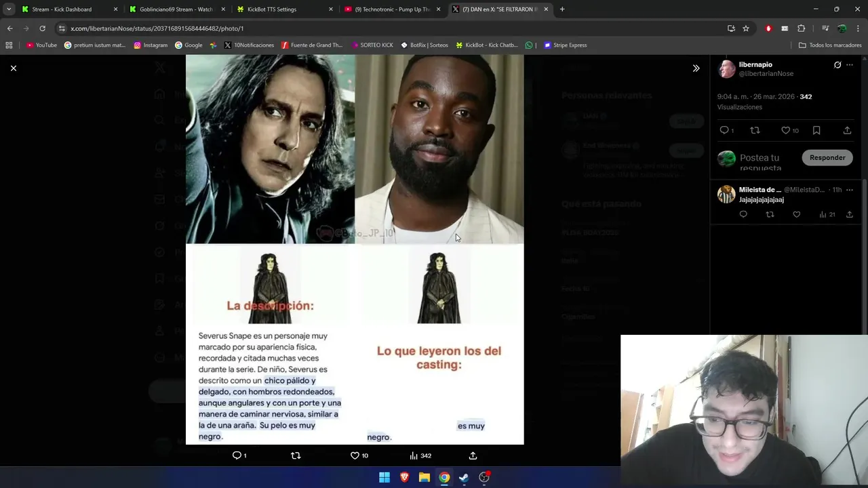Open File Explorer from the taskbar
868x488 pixels.
tap(424, 477)
